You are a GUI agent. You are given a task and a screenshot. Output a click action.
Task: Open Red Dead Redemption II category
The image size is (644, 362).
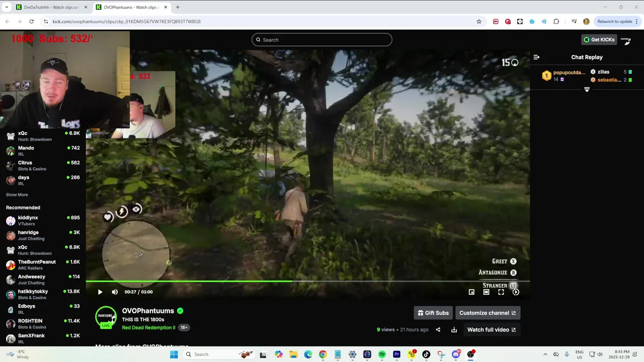tap(148, 328)
